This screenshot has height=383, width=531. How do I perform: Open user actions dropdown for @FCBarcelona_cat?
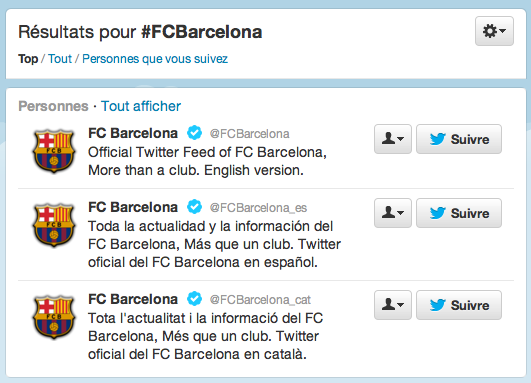(393, 305)
